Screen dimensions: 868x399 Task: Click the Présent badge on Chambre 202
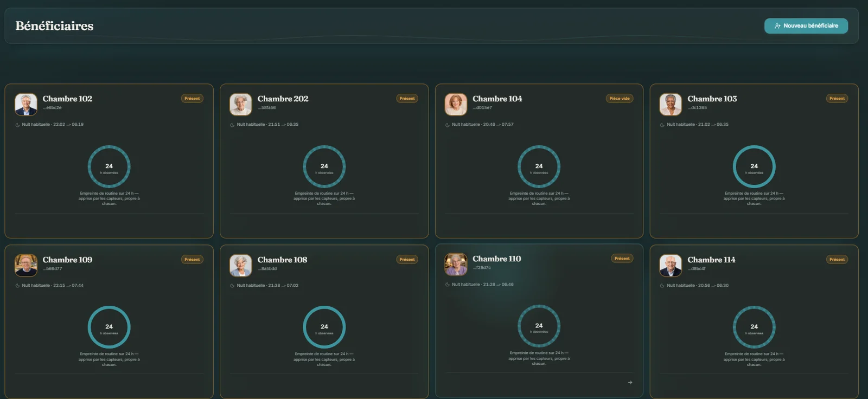[407, 99]
